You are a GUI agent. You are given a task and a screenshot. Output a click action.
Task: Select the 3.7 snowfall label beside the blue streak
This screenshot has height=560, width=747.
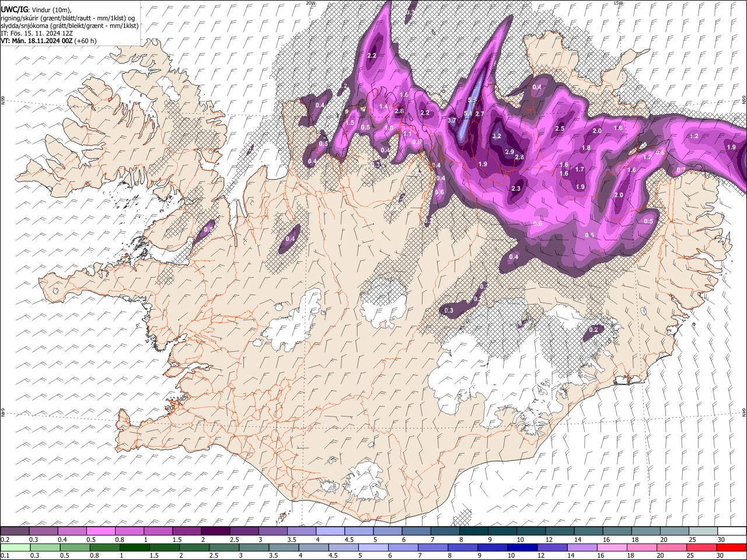(452, 120)
